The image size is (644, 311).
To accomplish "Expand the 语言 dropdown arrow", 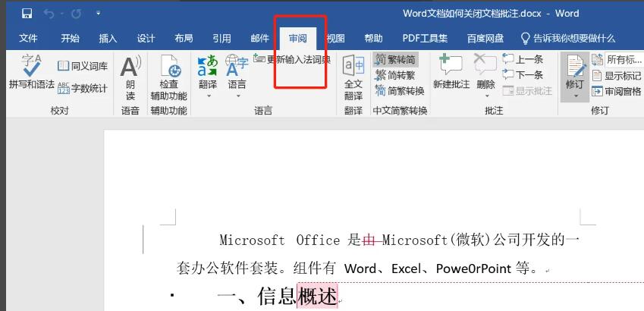I will (x=238, y=96).
